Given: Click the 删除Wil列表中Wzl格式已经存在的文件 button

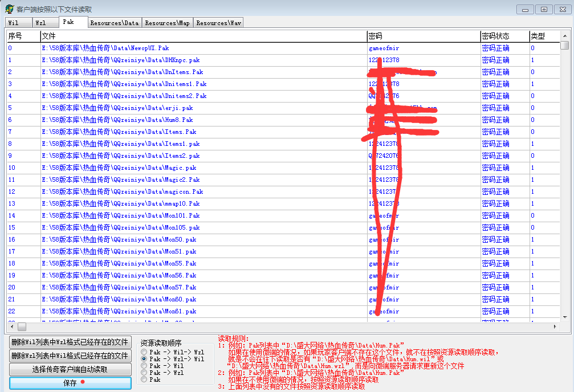Looking at the screenshot, I should pyautogui.click(x=70, y=342).
